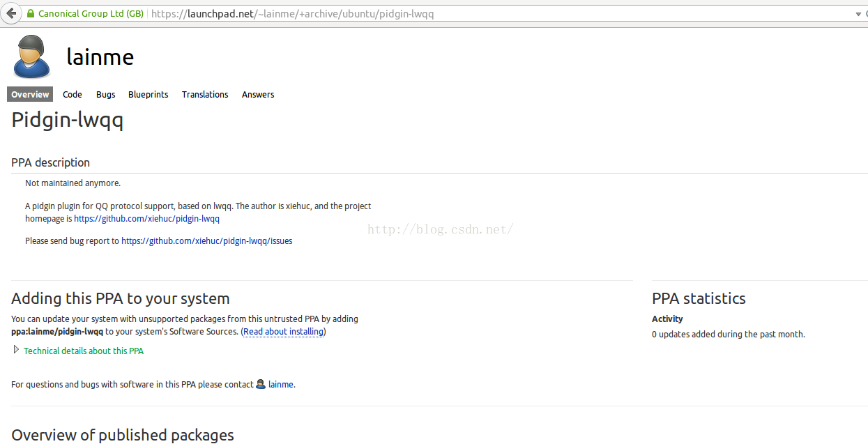This screenshot has width=868, height=444.
Task: Click the PPA statistics heading
Action: [699, 298]
